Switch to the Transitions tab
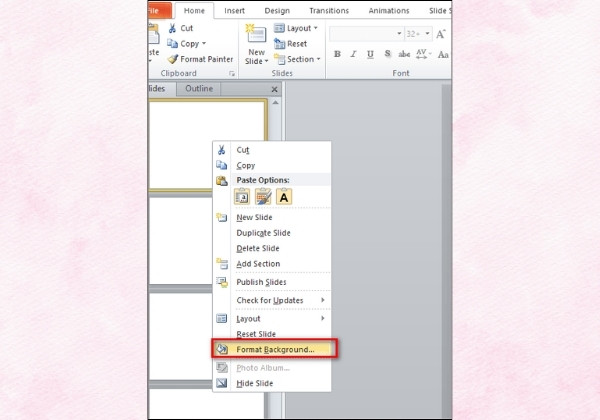Image resolution: width=600 pixels, height=420 pixels. [329, 11]
